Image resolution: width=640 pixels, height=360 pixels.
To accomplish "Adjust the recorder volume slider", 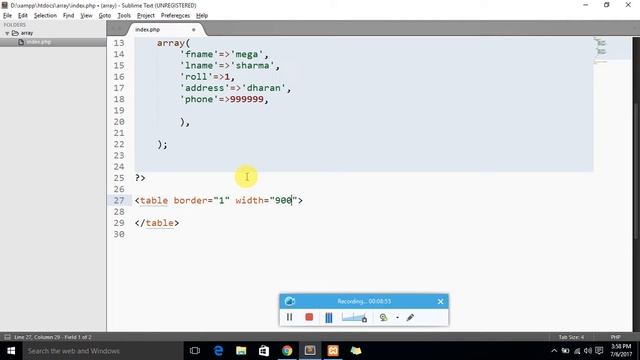I will (x=354, y=317).
